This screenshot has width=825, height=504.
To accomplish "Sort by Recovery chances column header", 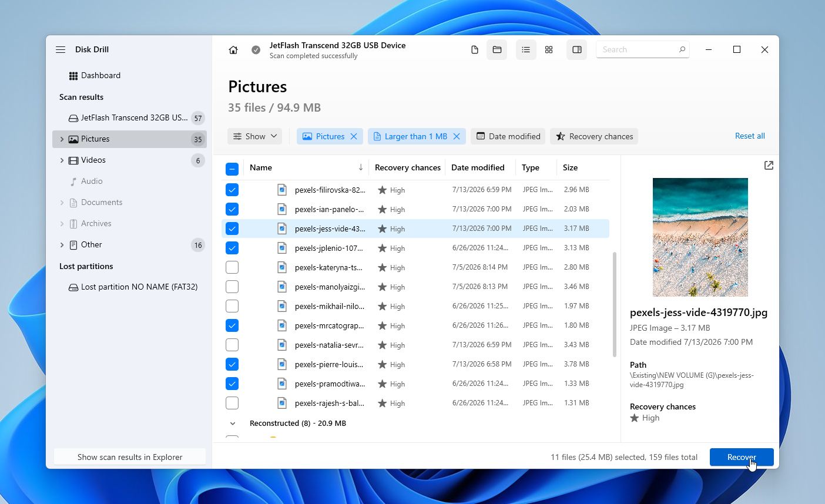I will coord(407,167).
